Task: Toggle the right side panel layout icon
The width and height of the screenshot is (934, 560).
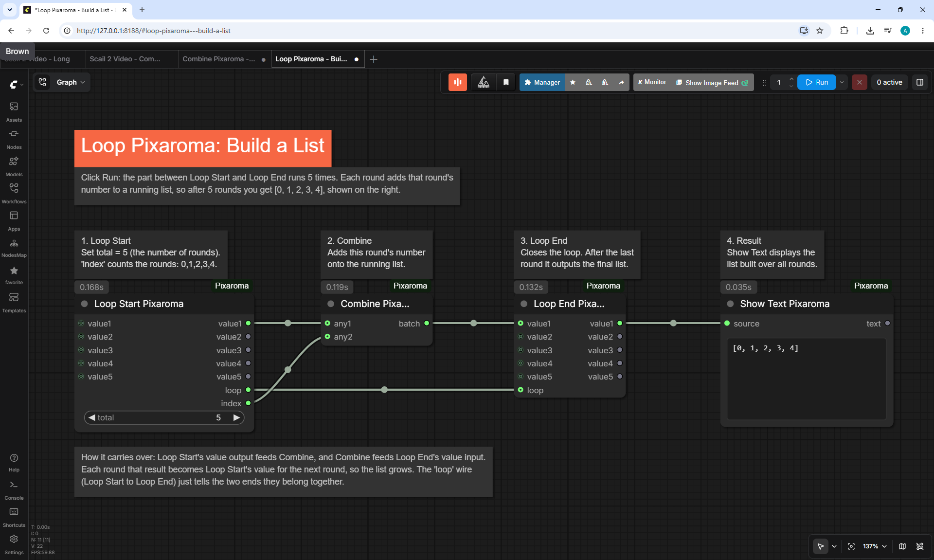Action: 920,82
